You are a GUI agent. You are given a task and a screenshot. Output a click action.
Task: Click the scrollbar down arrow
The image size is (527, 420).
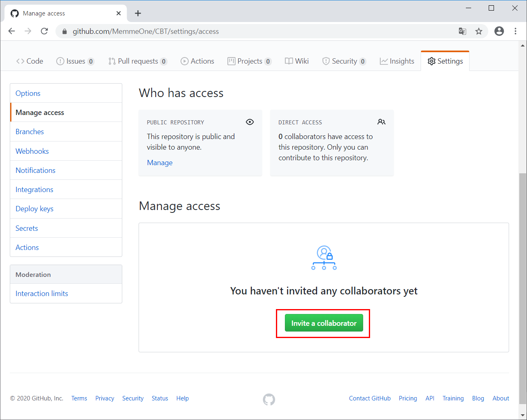[x=523, y=416]
